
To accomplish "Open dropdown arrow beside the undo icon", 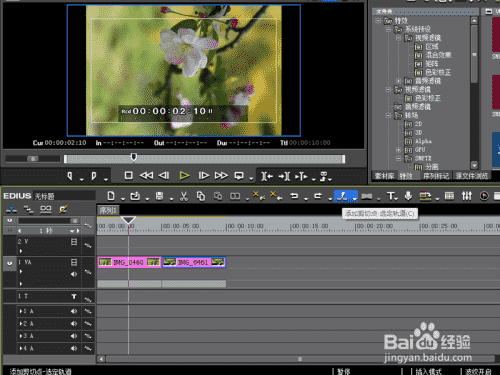I will 306,199.
